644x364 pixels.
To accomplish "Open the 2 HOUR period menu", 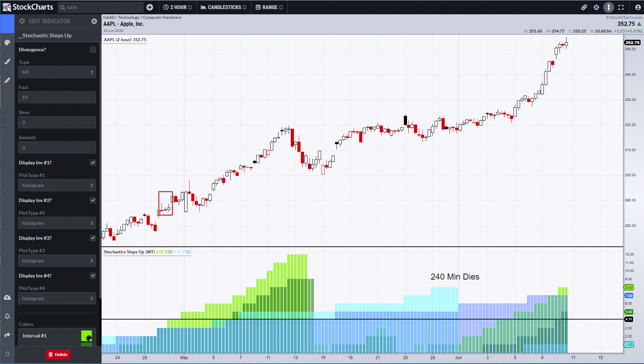I will point(177,7).
